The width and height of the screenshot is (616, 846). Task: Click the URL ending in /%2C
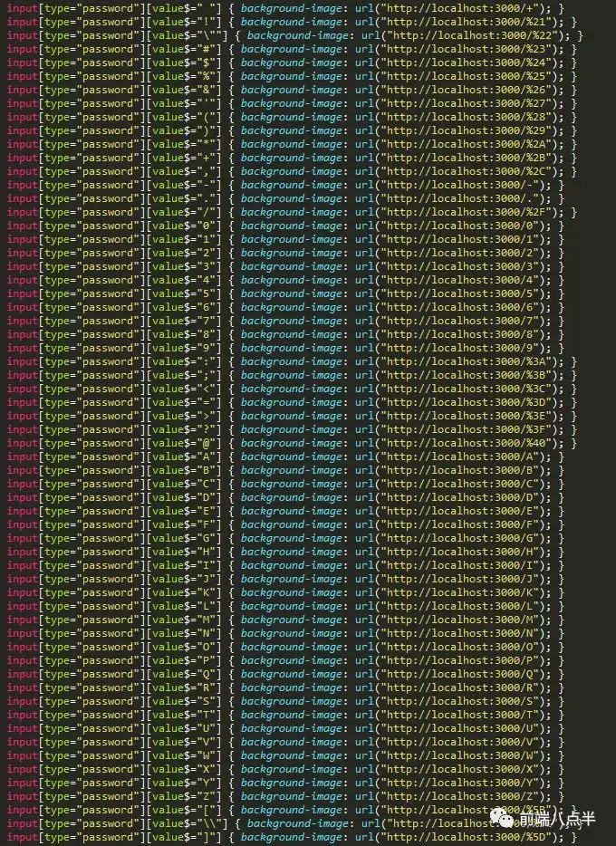coord(465,171)
